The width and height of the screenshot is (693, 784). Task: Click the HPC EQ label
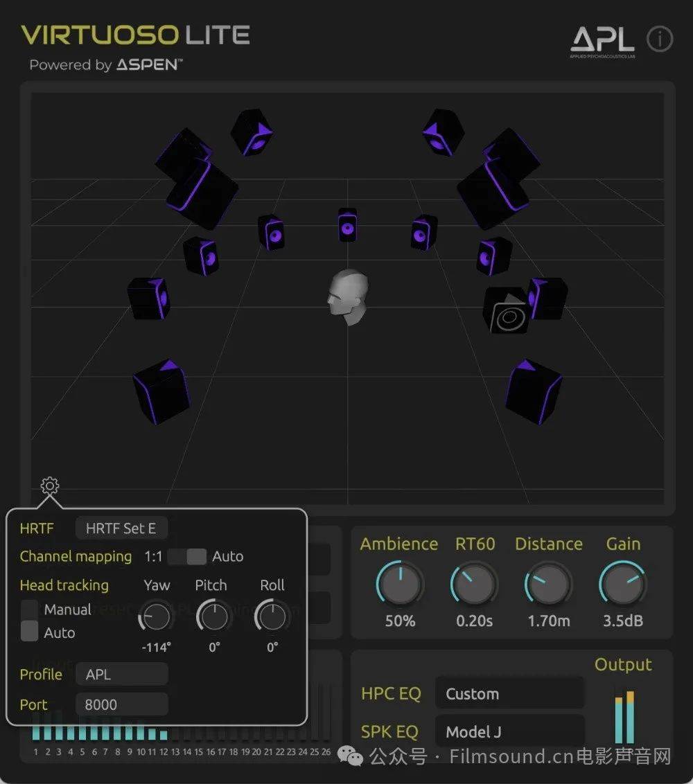(391, 694)
